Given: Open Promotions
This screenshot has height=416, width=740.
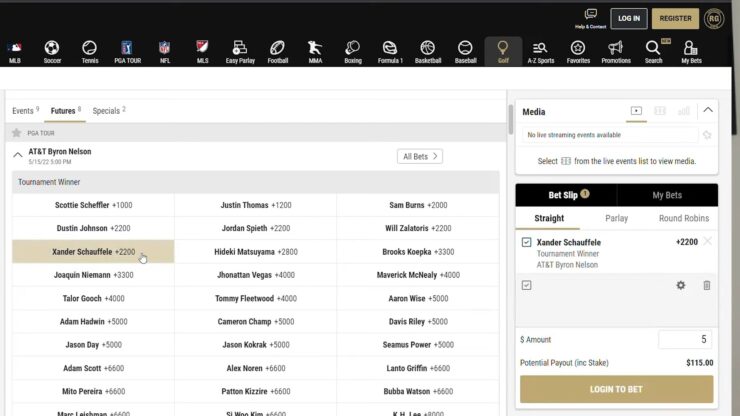Looking at the screenshot, I should (616, 52).
